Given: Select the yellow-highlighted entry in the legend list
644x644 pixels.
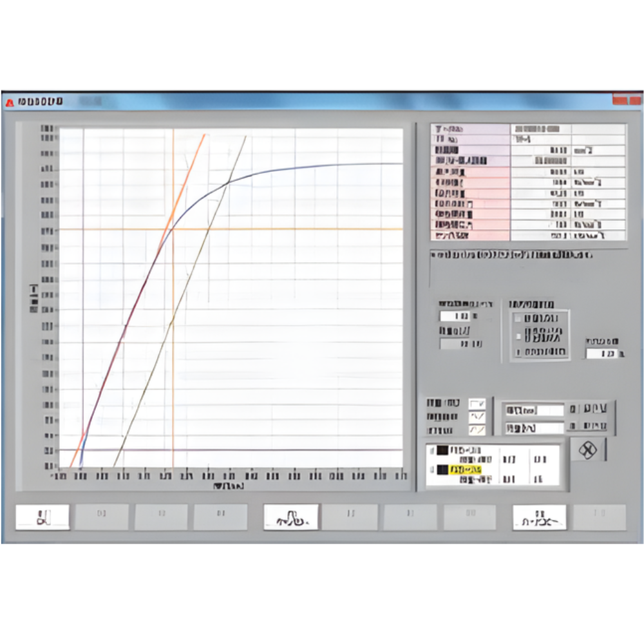Looking at the screenshot, I should tap(466, 470).
